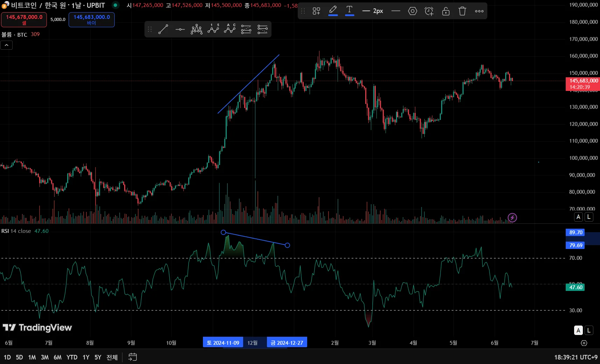Click the 100,000,000 price axis label

583,158
